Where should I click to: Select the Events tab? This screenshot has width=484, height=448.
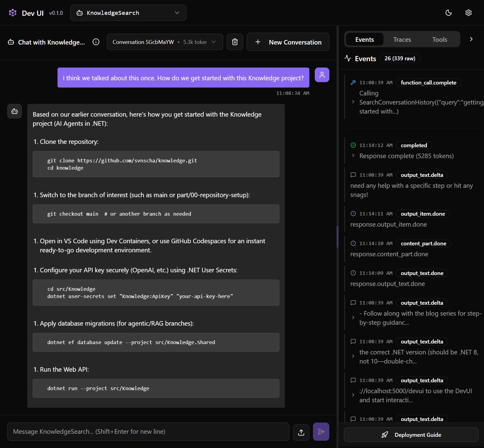[364, 39]
